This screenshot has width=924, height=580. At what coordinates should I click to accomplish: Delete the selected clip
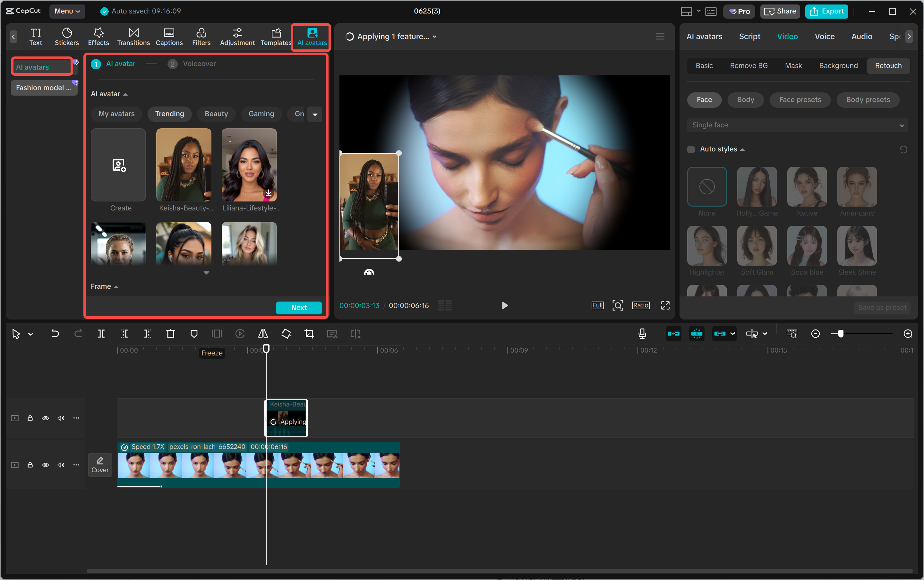click(x=170, y=334)
